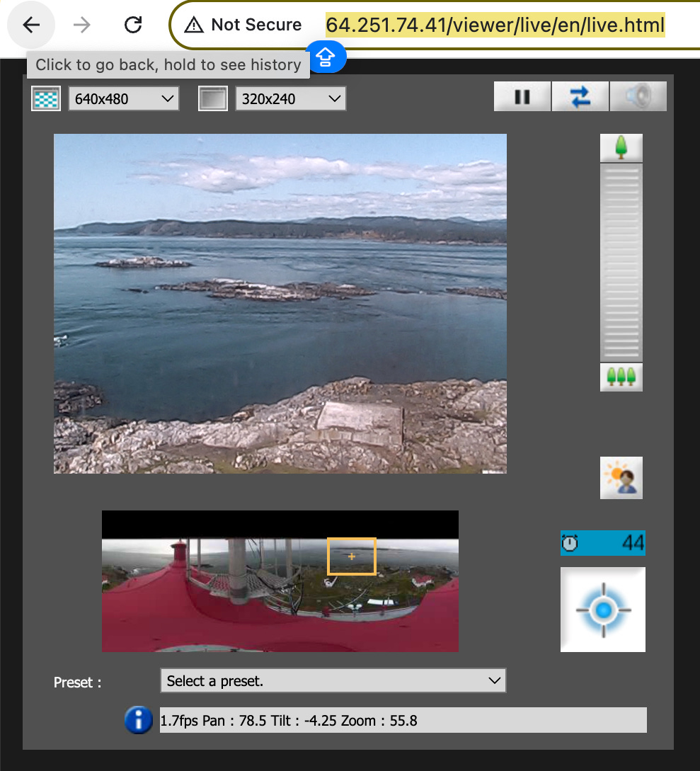Click the JPEG checkered image size icon

click(46, 98)
